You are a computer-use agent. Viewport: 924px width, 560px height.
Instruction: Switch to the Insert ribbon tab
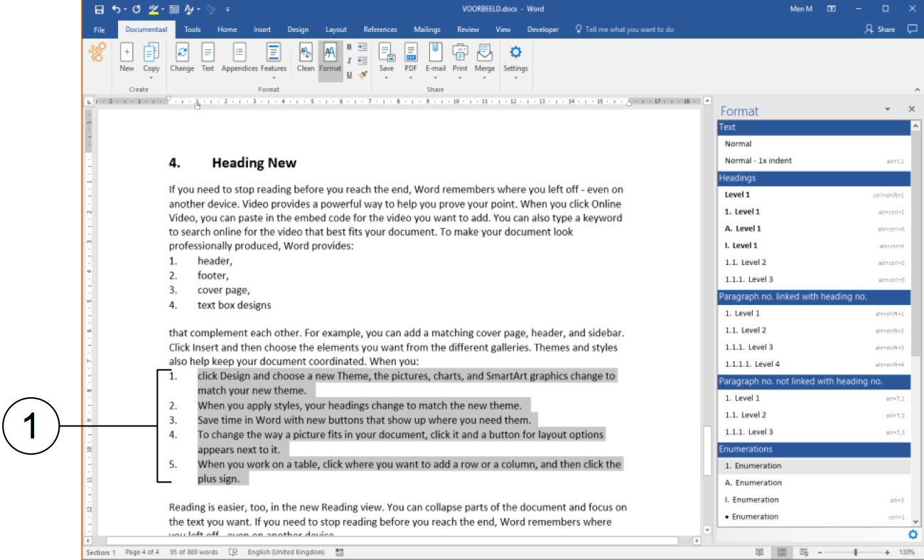[x=262, y=29]
